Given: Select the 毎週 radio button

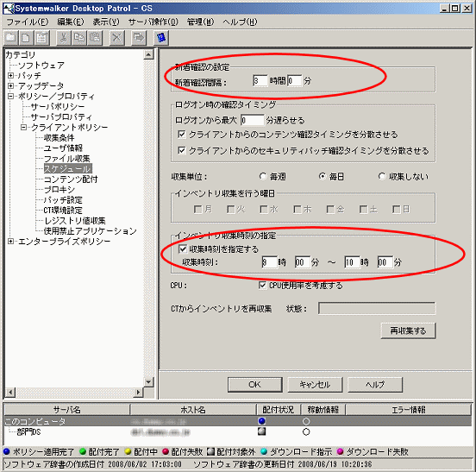Looking at the screenshot, I should coord(263,176).
